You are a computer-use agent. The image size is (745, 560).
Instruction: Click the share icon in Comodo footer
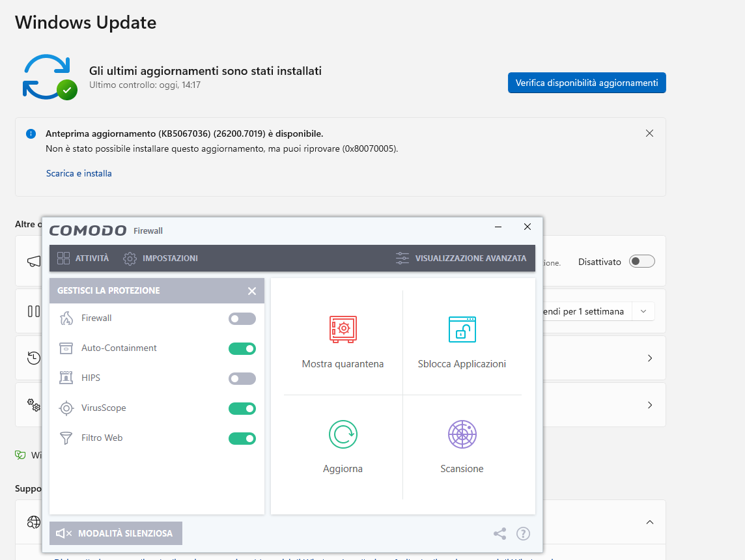tap(499, 534)
